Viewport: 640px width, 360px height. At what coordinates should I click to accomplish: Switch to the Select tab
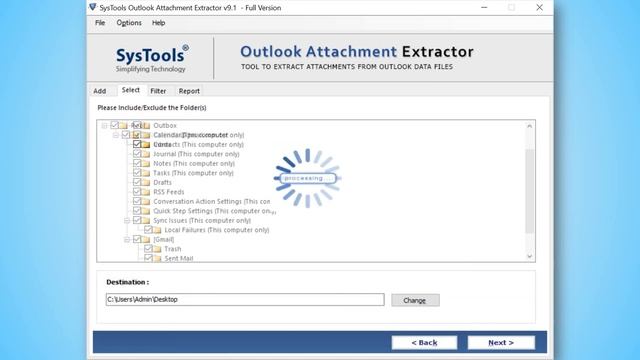pos(131,90)
